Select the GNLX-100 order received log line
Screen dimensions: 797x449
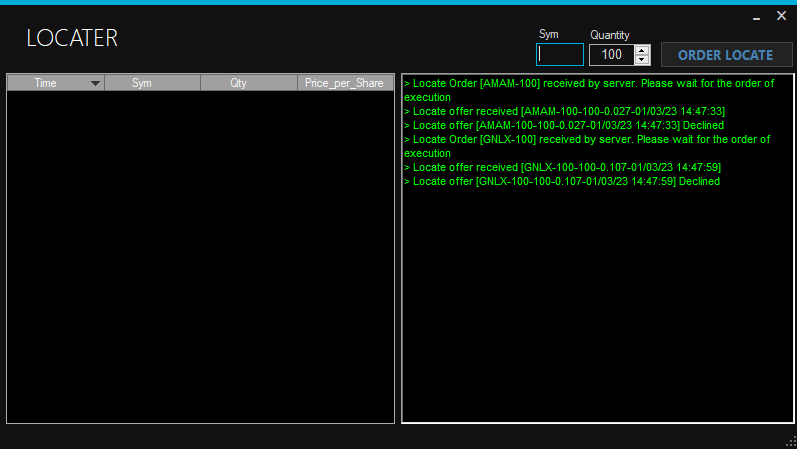[586, 139]
